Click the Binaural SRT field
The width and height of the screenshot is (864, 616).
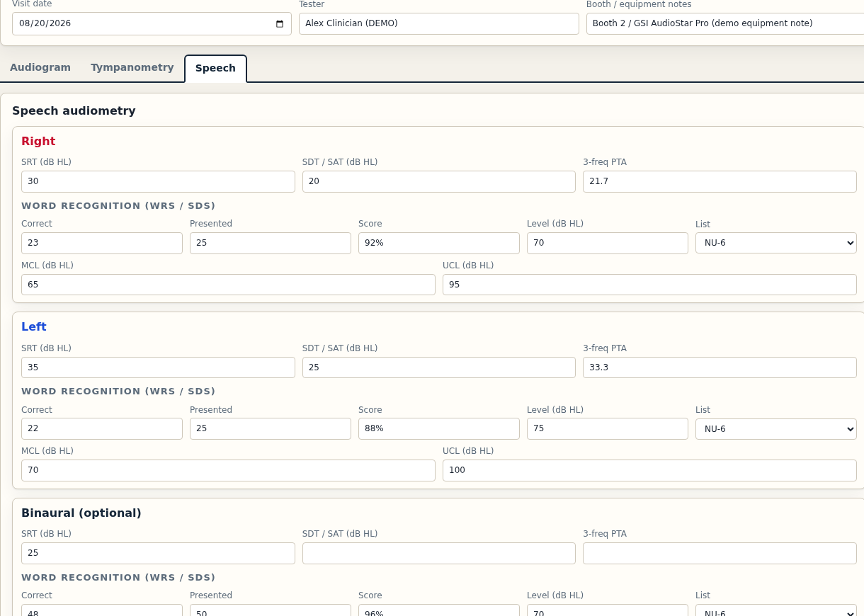[158, 553]
